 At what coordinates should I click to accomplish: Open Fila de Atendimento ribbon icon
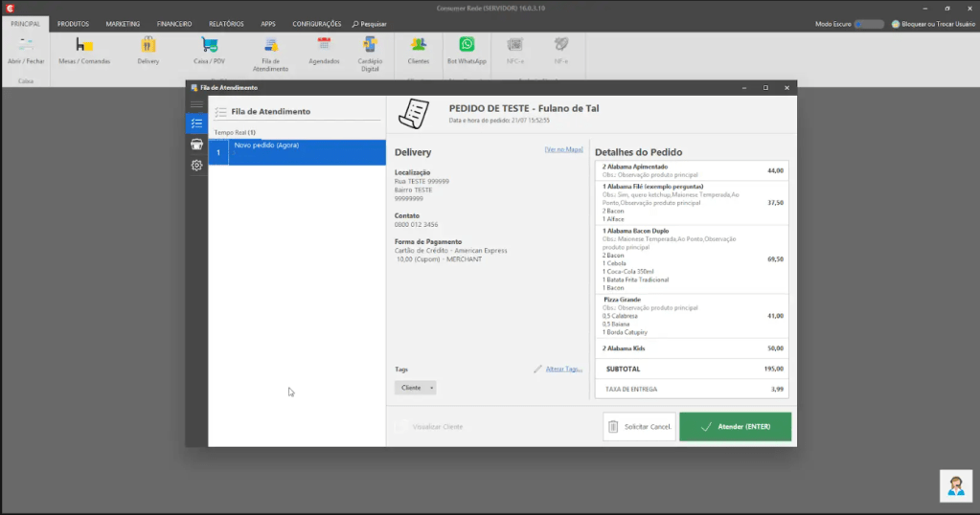pyautogui.click(x=270, y=55)
